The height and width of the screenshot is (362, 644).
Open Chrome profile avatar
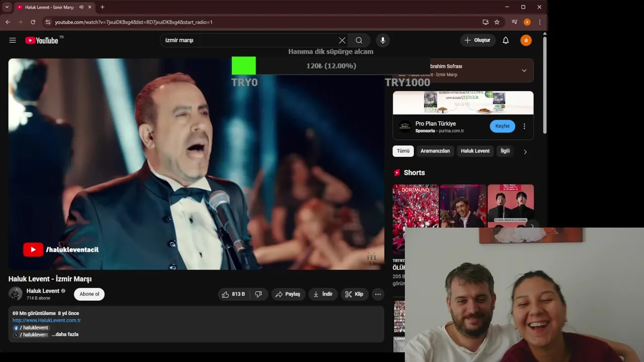tap(527, 22)
